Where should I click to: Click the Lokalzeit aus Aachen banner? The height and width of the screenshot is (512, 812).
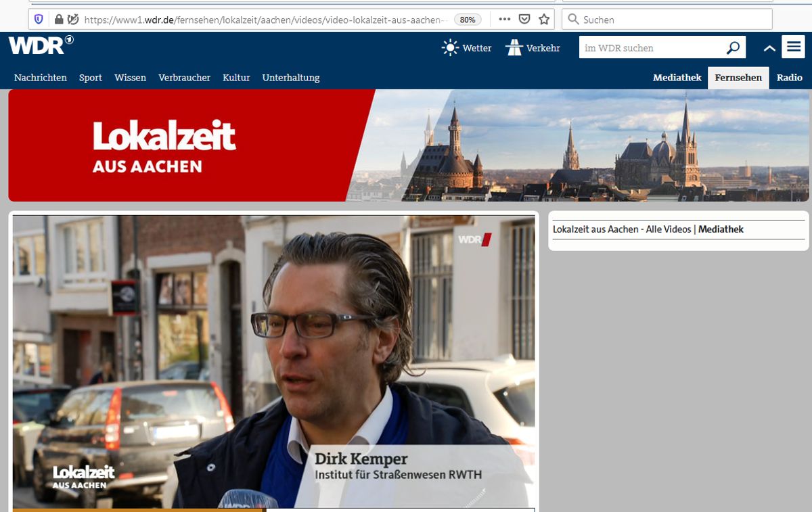[409, 145]
